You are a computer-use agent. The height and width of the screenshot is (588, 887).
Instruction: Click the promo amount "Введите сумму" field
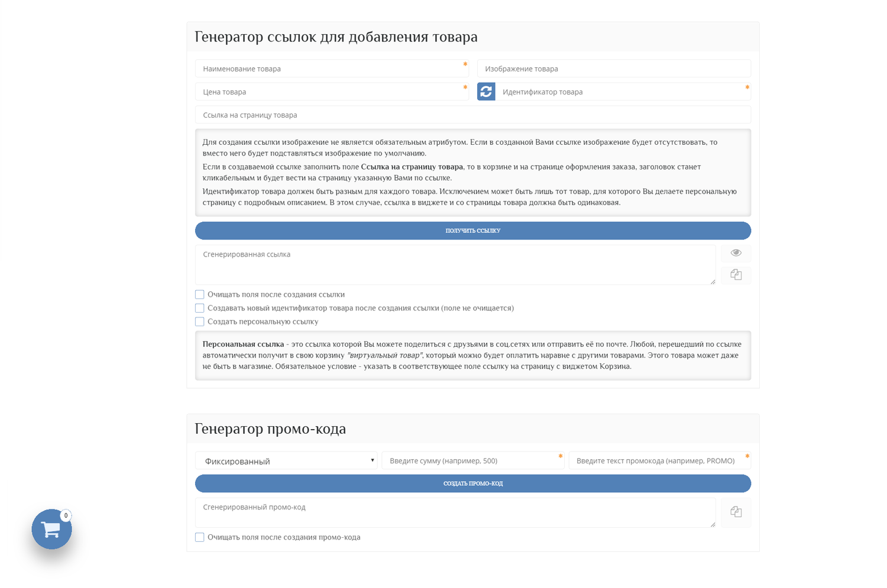coord(472,461)
